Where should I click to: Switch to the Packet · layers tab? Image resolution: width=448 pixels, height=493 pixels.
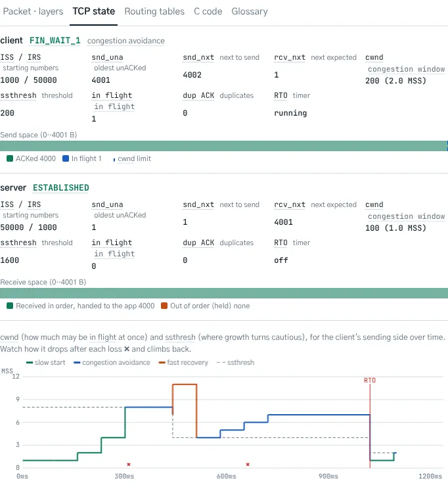tap(33, 11)
